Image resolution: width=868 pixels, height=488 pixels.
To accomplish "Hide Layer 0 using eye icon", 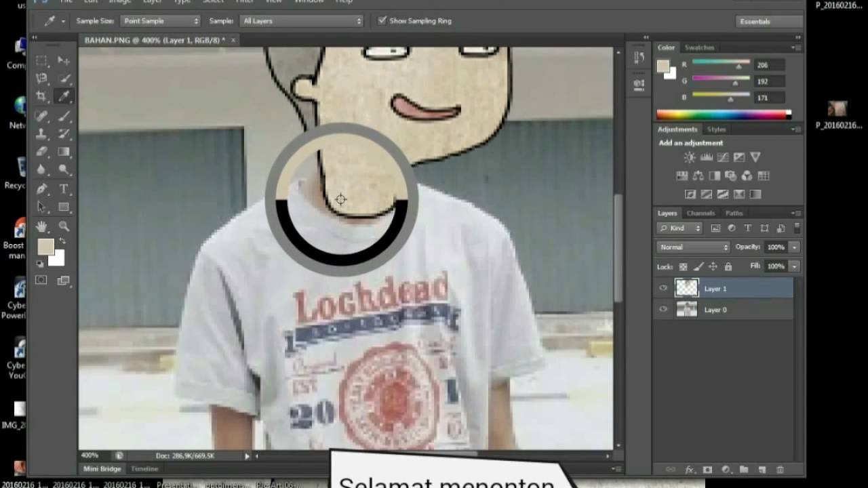I will coord(663,309).
